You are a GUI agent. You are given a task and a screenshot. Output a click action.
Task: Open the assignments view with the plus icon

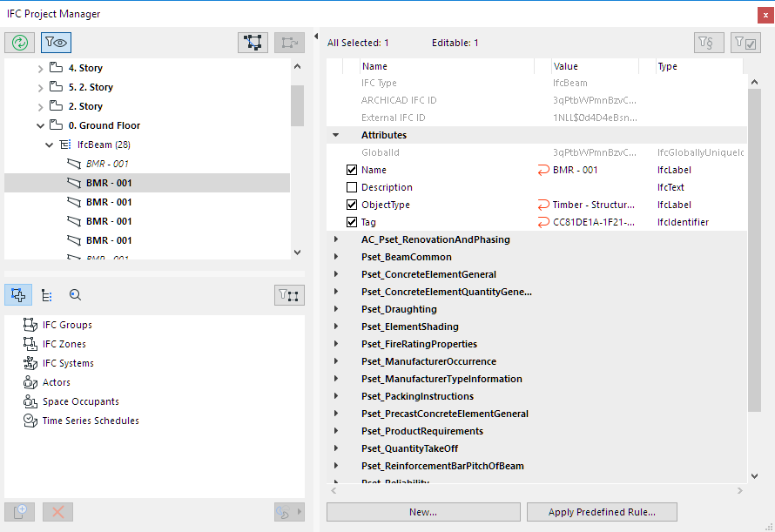[19, 294]
